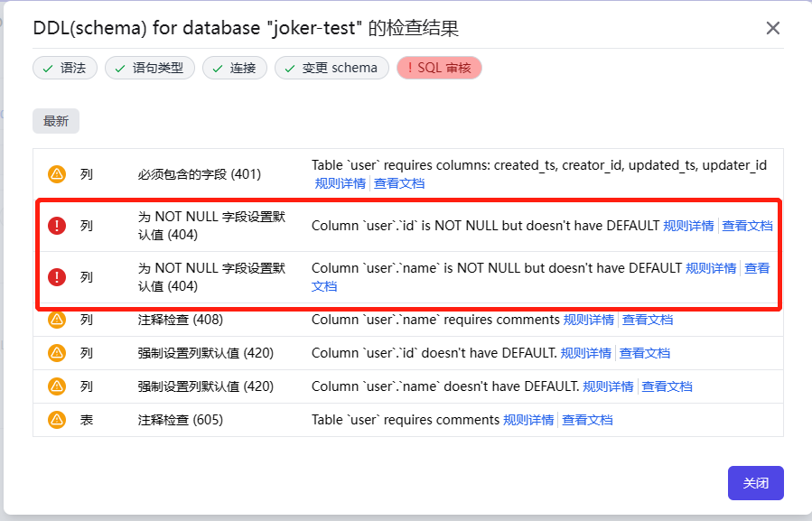
Task: Click warning icon for 必须包含的字段 (401)
Action: 57,174
